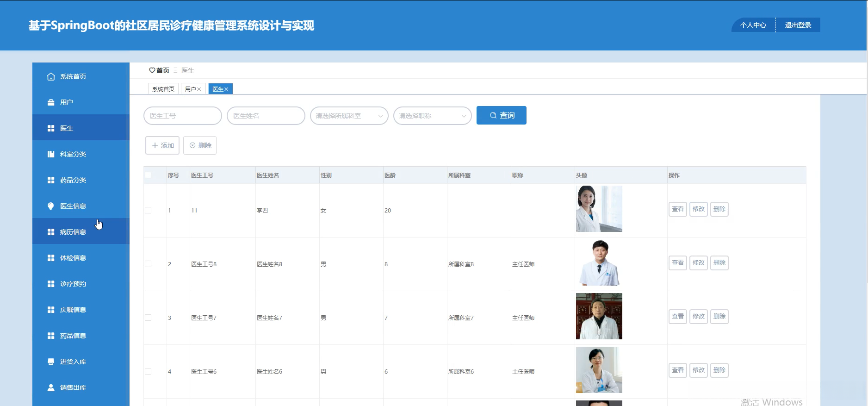
Task: Click the 查询 search button
Action: [x=502, y=115]
